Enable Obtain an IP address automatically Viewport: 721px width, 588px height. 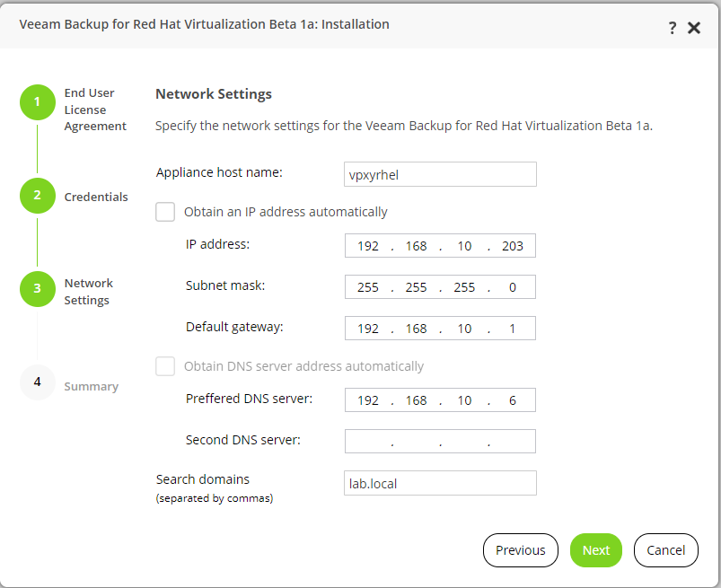click(x=165, y=212)
